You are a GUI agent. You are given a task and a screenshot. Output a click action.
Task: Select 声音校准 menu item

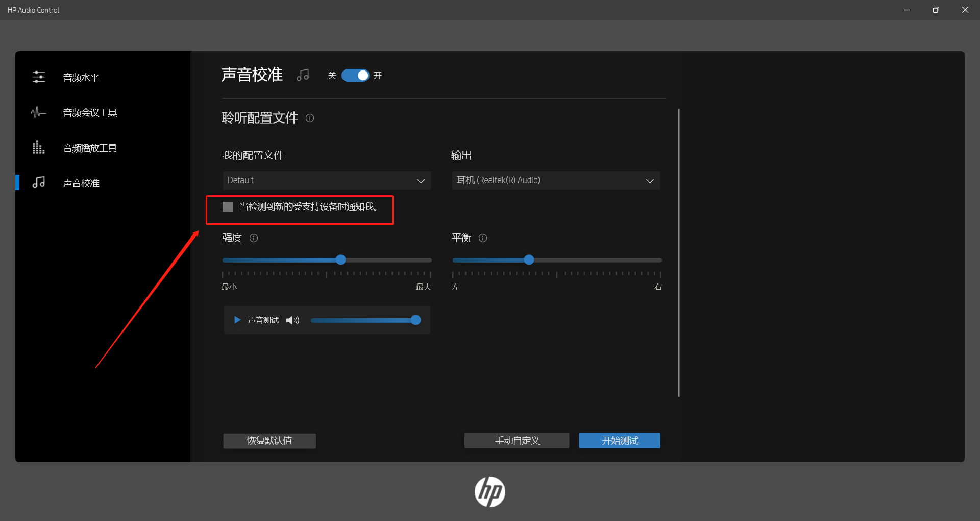[81, 183]
